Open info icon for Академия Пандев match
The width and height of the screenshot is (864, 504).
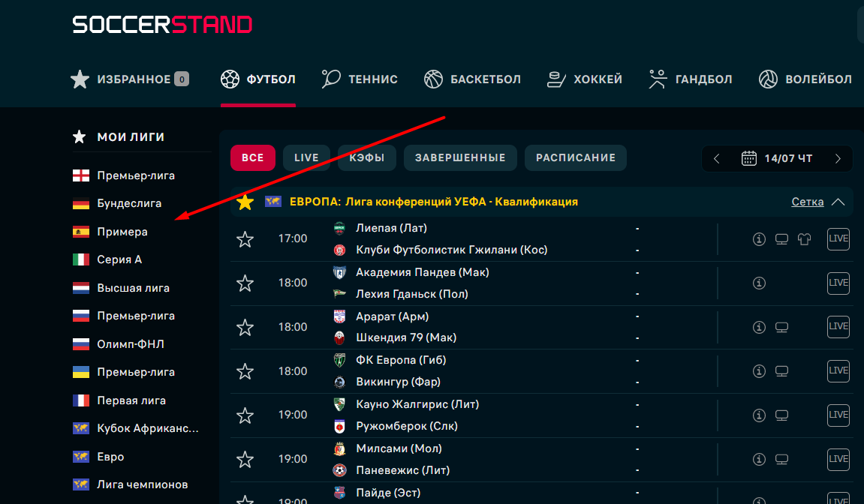(760, 283)
